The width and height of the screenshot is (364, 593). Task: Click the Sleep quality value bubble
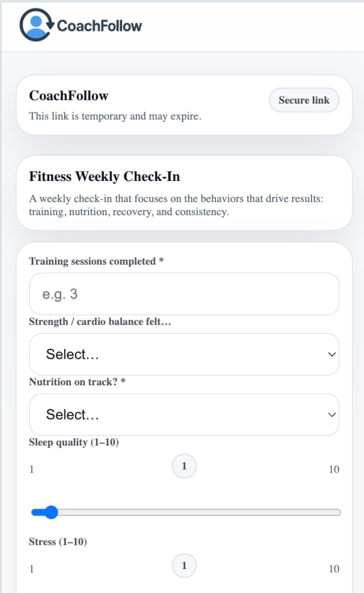point(184,466)
